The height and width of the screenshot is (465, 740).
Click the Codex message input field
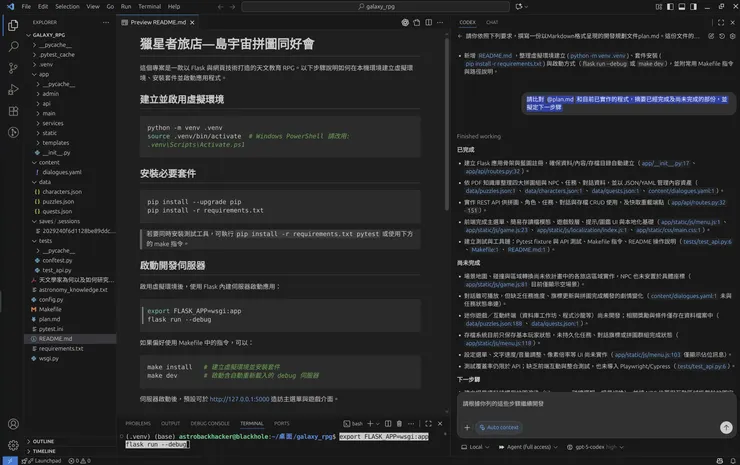(596, 404)
